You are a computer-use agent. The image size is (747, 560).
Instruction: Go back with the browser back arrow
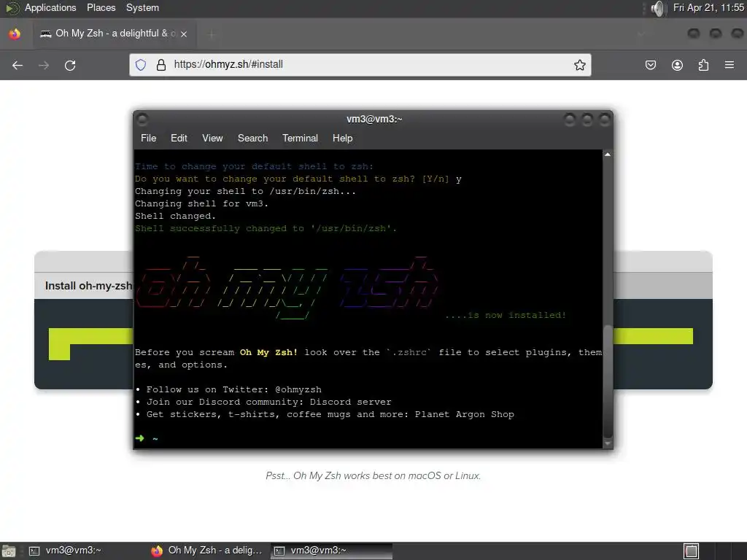click(18, 65)
